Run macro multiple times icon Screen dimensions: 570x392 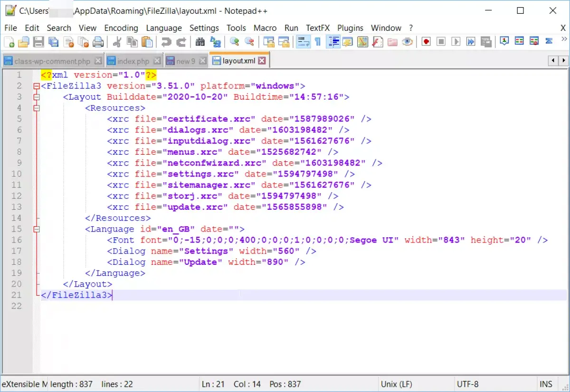click(x=470, y=42)
